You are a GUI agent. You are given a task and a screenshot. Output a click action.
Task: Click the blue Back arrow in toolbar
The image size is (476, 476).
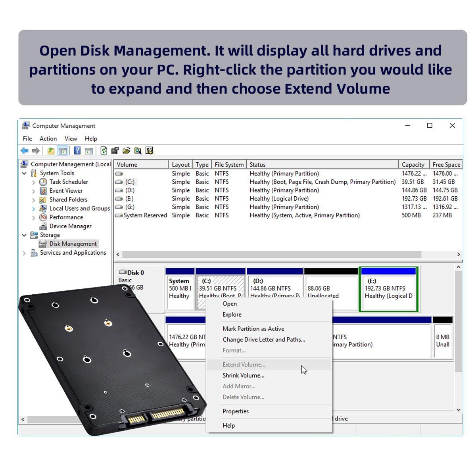[25, 151]
